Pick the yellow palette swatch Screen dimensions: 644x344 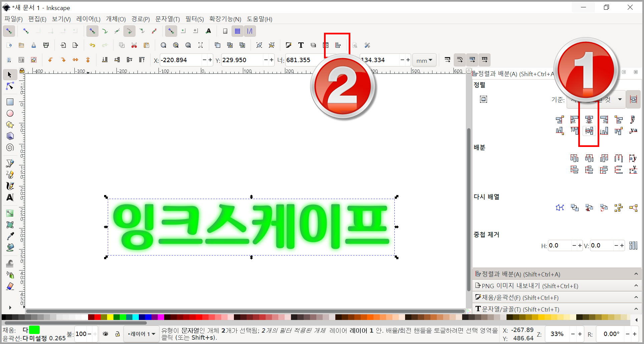pyautogui.click(x=110, y=317)
